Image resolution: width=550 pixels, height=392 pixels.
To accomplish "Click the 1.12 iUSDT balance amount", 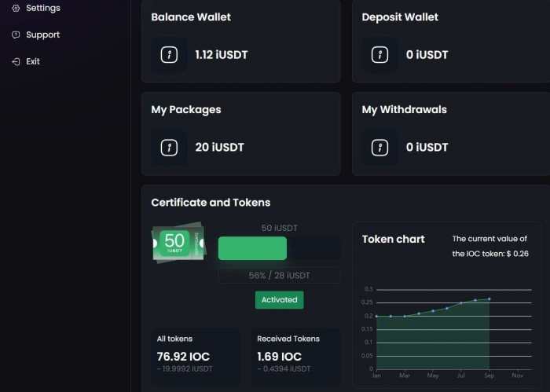I will (x=222, y=55).
